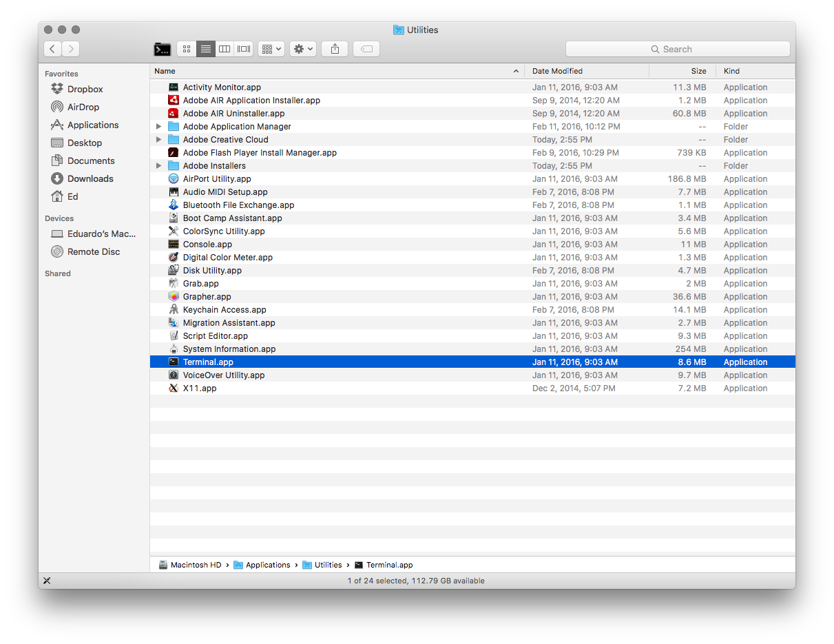Sort by the Kind column header

pyautogui.click(x=755, y=71)
